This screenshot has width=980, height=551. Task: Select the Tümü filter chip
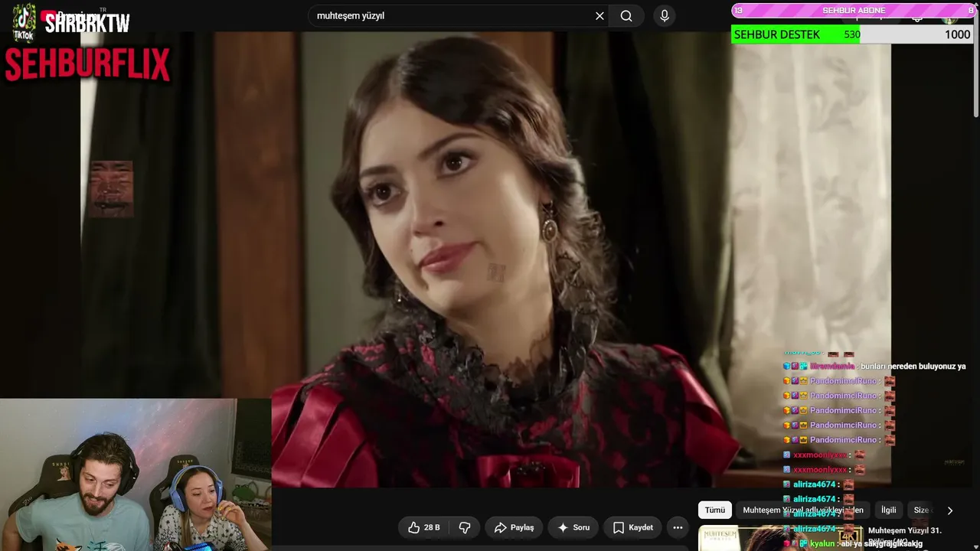coord(715,510)
